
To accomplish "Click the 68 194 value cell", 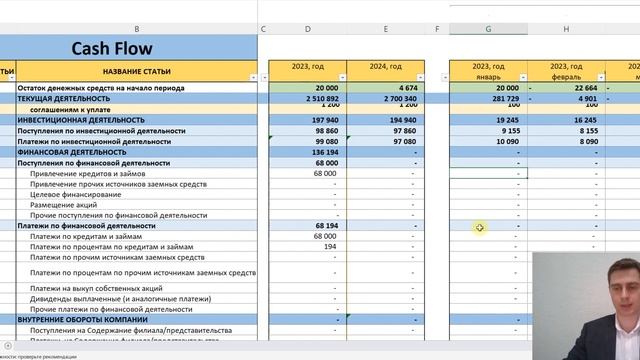I will pos(308,226).
